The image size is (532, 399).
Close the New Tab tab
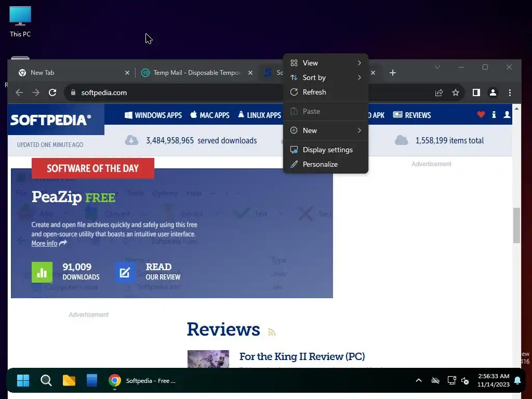tap(127, 73)
